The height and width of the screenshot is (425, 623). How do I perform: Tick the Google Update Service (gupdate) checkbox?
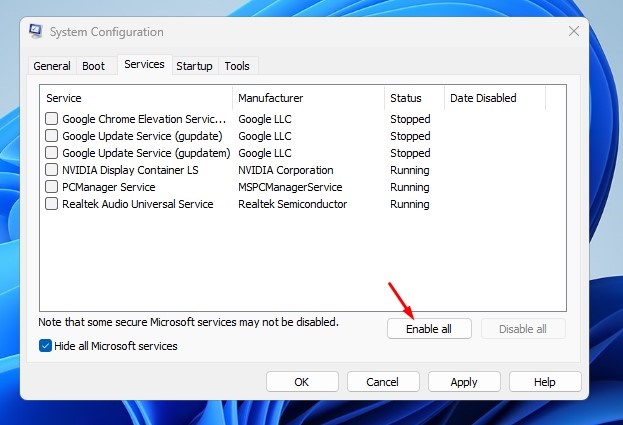coord(52,136)
